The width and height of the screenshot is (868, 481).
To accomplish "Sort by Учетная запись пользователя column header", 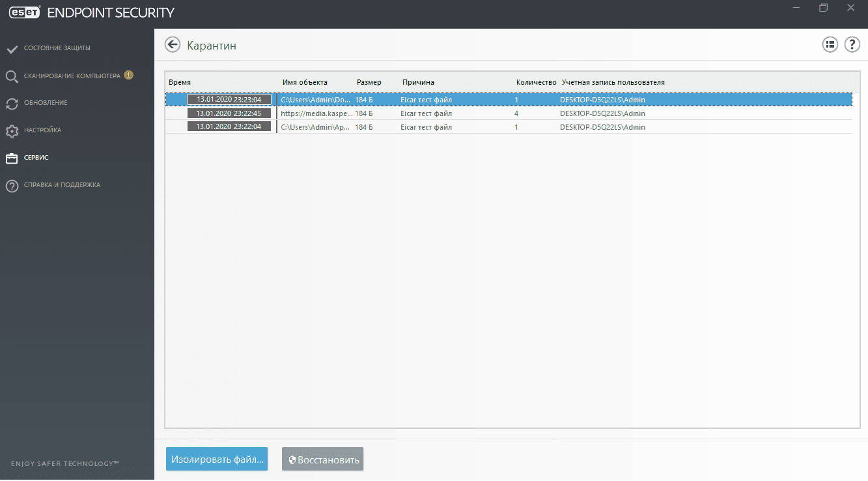I will (x=613, y=83).
